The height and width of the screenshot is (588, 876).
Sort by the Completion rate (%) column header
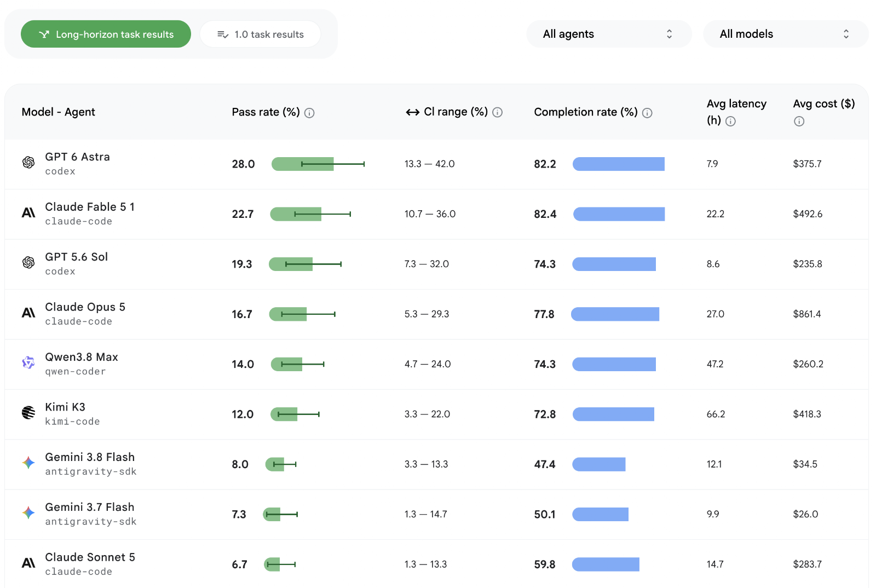pos(586,112)
